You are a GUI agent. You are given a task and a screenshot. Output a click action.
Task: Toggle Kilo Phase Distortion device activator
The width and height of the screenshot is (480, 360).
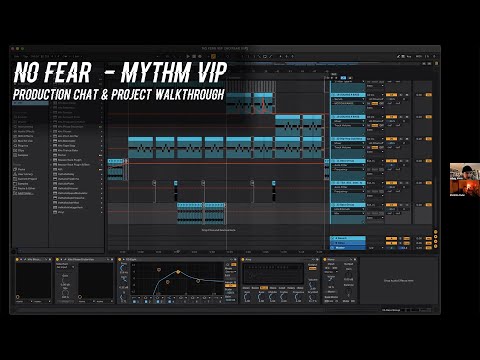(57, 259)
